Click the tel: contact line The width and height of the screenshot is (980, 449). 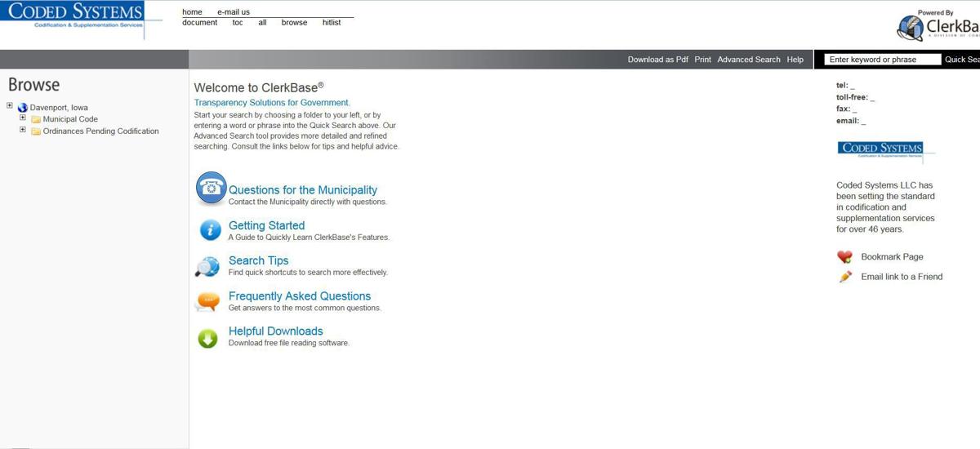coord(845,85)
